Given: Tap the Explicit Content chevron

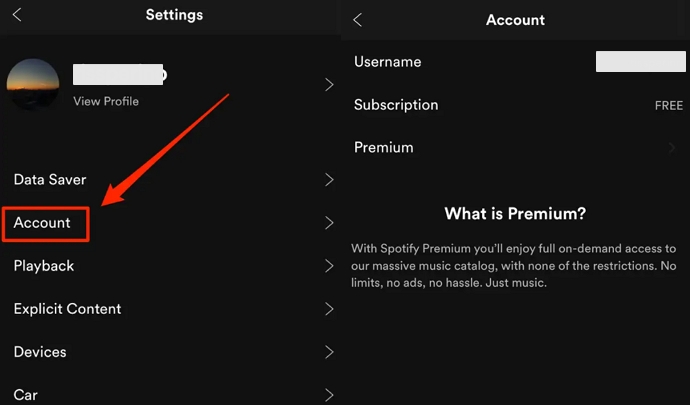Looking at the screenshot, I should [329, 309].
